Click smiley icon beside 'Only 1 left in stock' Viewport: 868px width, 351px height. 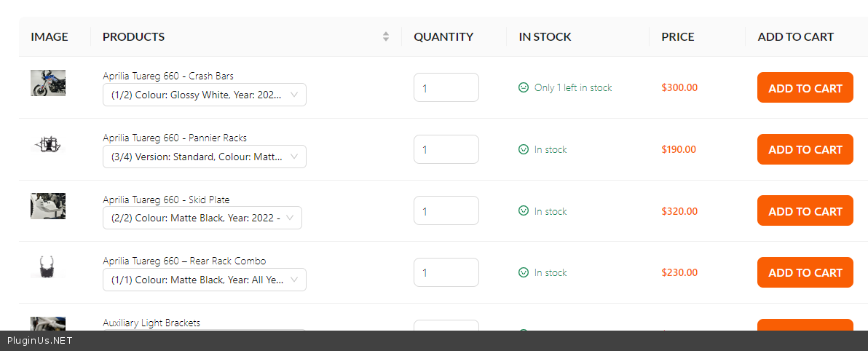coord(523,87)
